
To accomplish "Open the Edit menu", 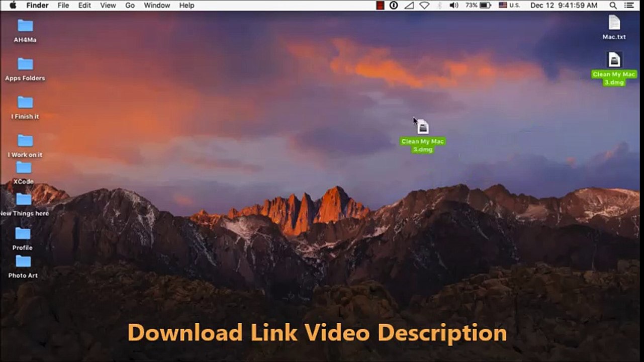I will pos(85,5).
